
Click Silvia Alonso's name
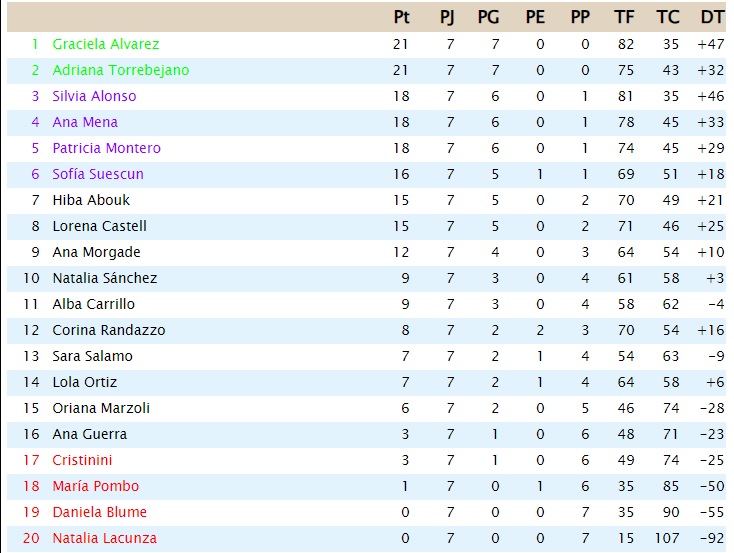(x=94, y=96)
